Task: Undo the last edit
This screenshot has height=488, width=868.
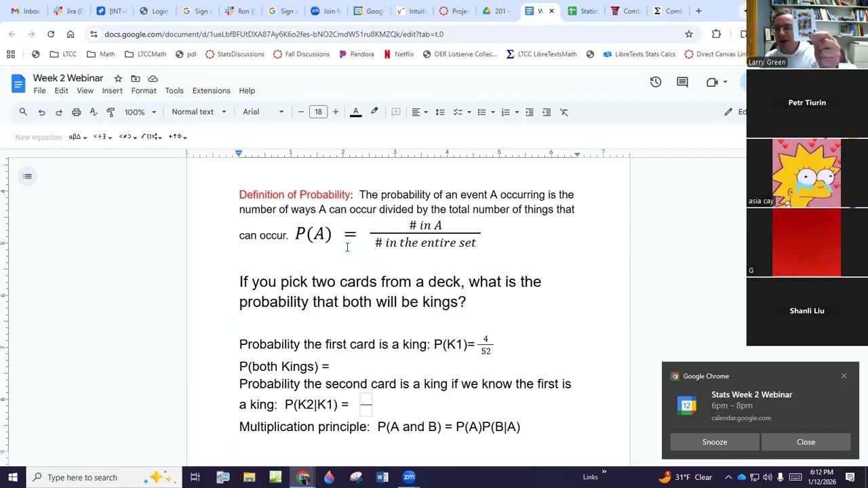Action: point(41,112)
